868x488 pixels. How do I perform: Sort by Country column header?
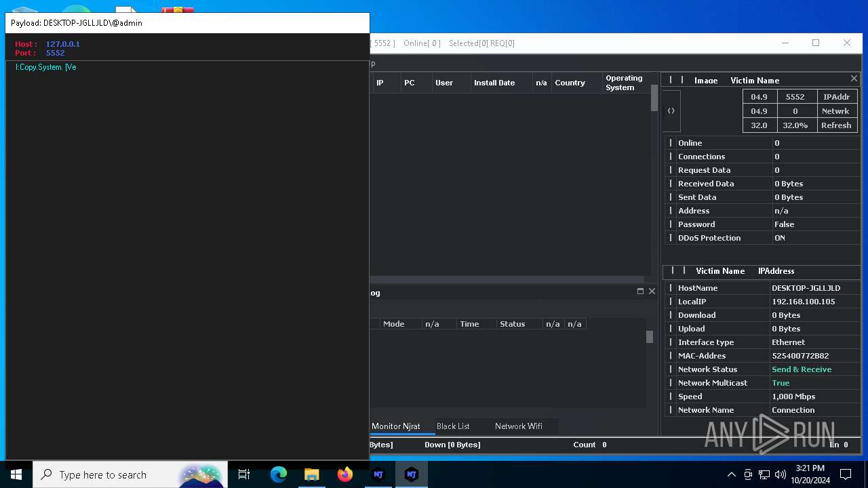pyautogui.click(x=576, y=83)
